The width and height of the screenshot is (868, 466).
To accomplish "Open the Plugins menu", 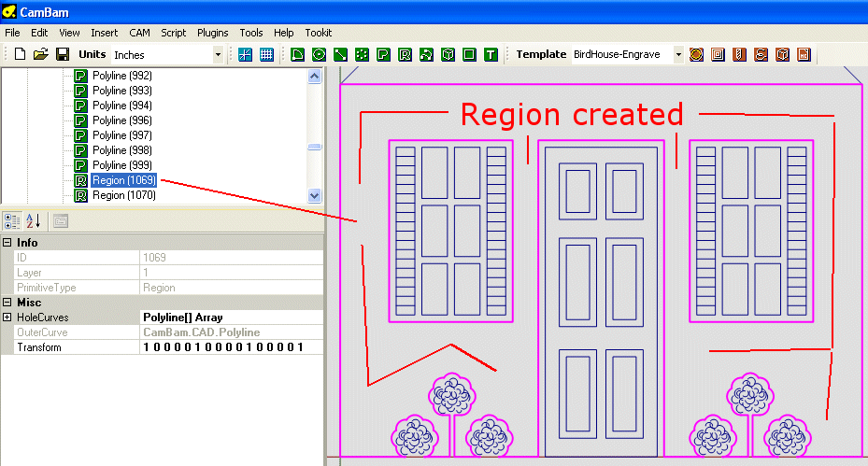I will (x=212, y=33).
